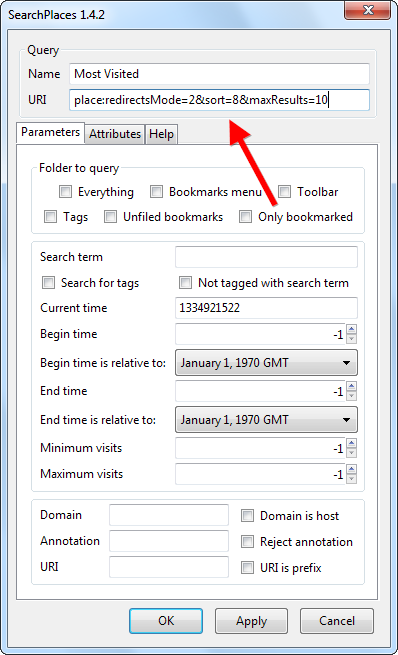Click the End time value field
The image size is (398, 655).
coord(261,391)
